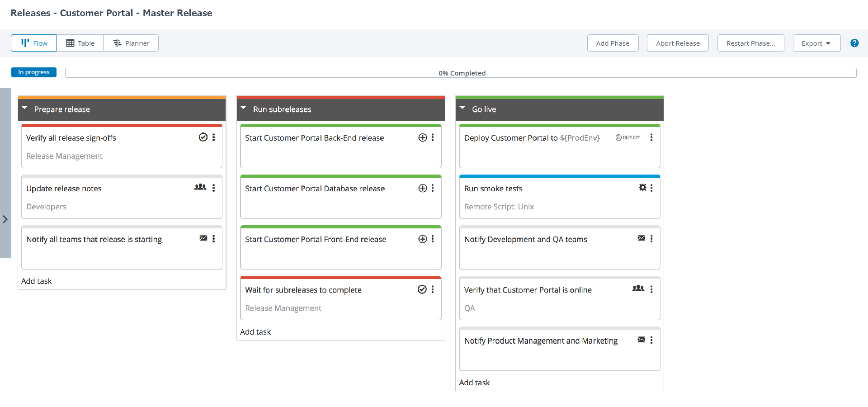Viewport: 868px width, 407px height.
Task: Click the Deploy icon on Deploy Customer Portal task
Action: point(627,137)
